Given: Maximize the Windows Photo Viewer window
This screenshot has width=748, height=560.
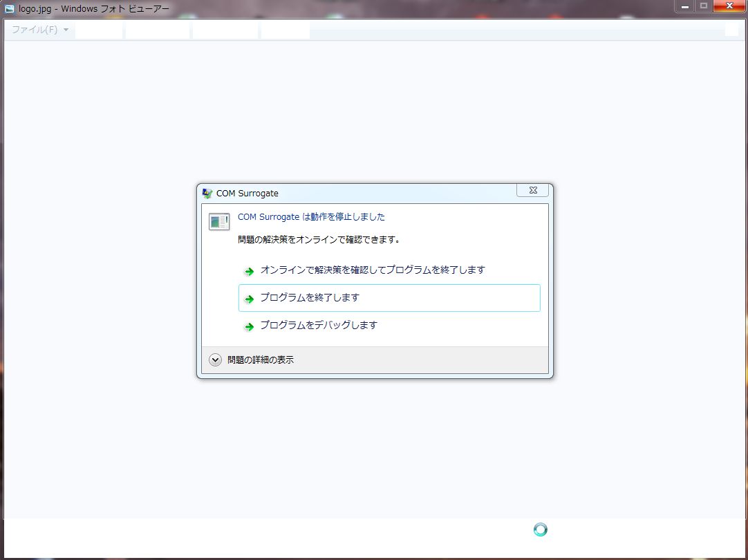Looking at the screenshot, I should [703, 6].
